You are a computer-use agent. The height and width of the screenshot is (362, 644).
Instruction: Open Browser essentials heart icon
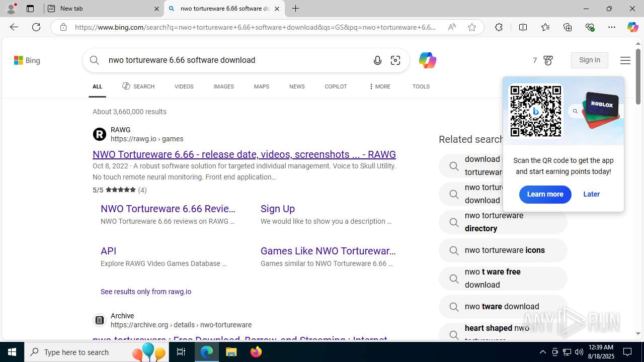(590, 27)
